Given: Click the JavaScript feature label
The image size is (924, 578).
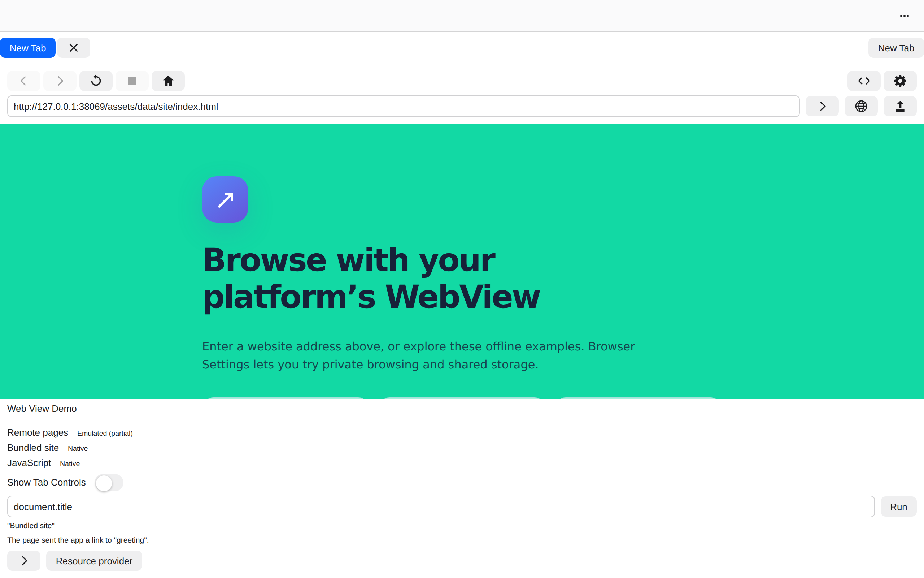Looking at the screenshot, I should coord(29,463).
